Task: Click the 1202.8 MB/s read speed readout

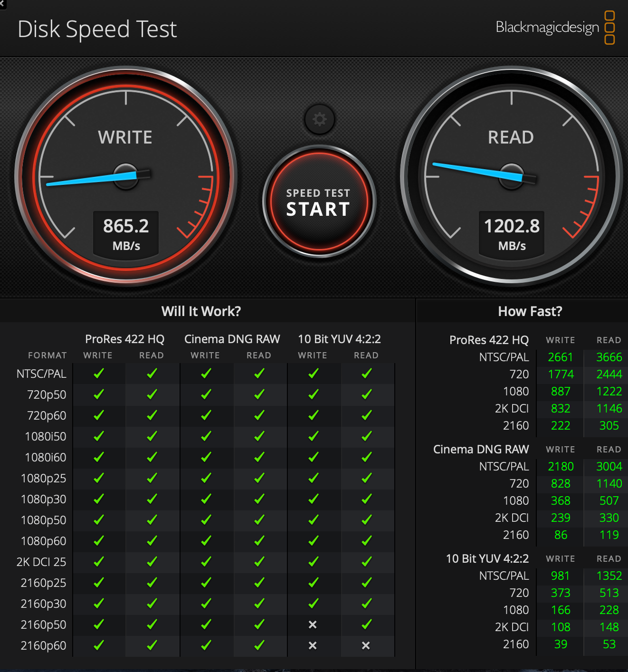Action: [512, 234]
